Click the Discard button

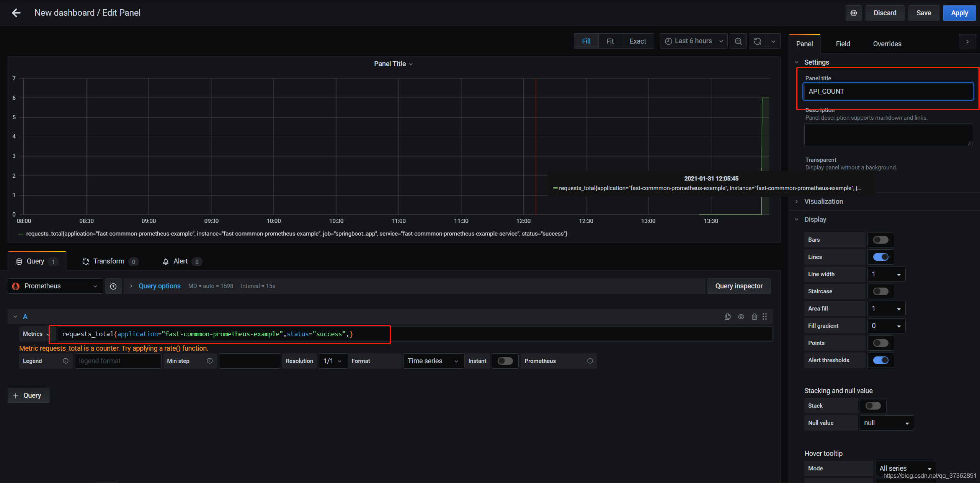pos(885,13)
